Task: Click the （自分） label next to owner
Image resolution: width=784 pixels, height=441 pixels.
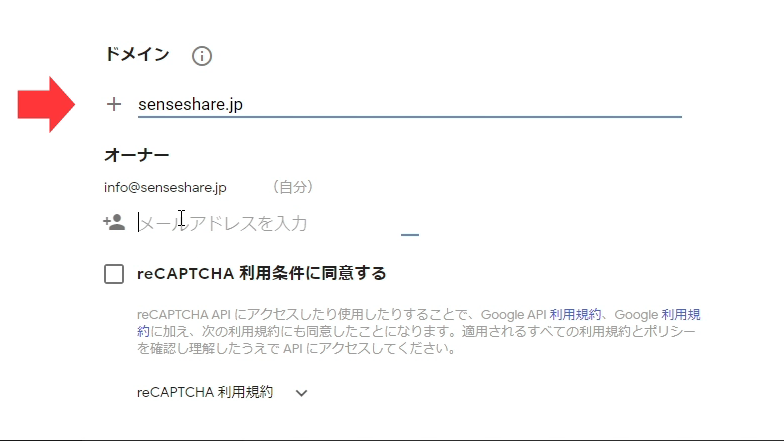Action: click(x=292, y=187)
